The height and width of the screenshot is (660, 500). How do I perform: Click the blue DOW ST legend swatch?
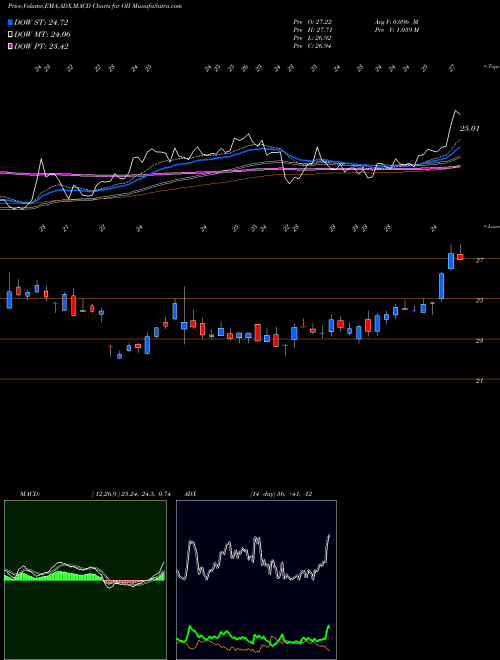pyautogui.click(x=10, y=22)
